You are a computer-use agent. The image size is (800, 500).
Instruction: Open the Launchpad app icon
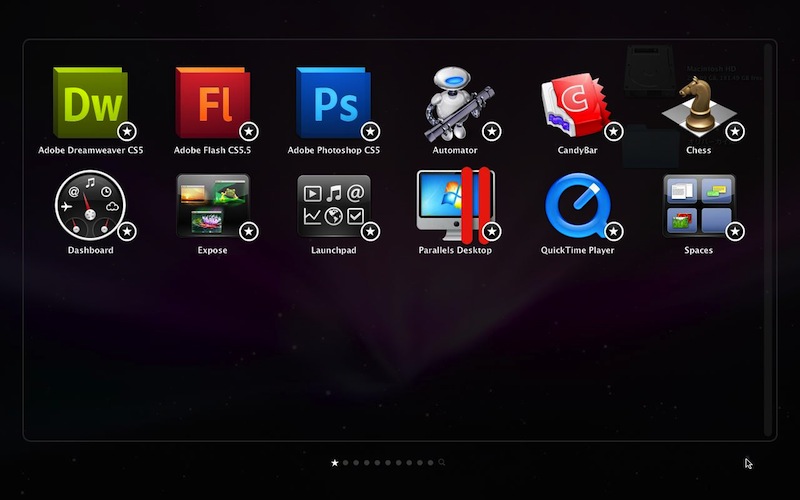coord(333,204)
